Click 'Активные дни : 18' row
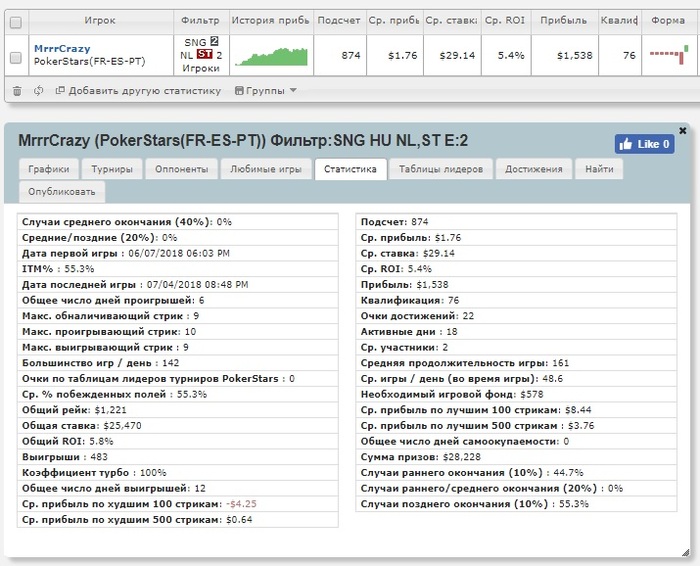Screen dimensions: 700x566 [x=517, y=332]
